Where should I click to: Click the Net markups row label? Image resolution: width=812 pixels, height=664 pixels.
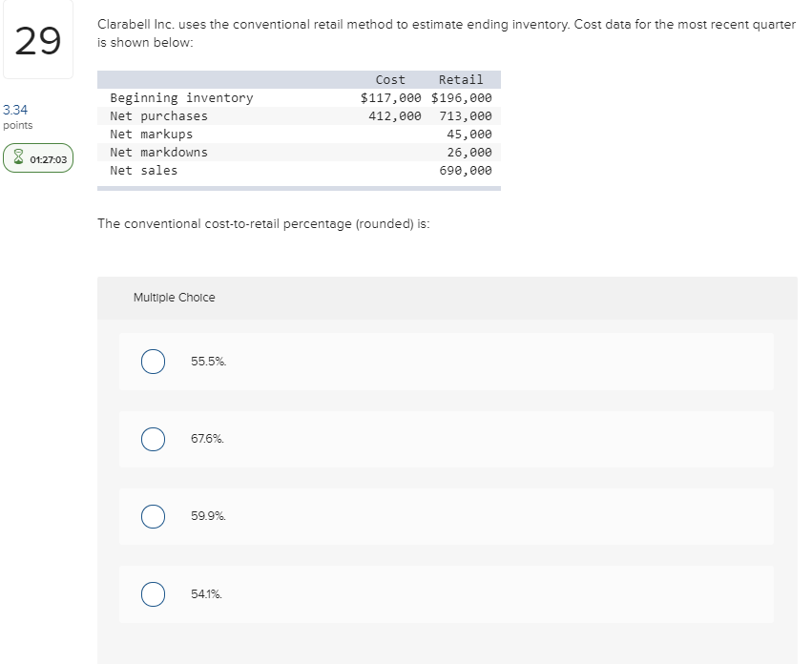(x=151, y=135)
